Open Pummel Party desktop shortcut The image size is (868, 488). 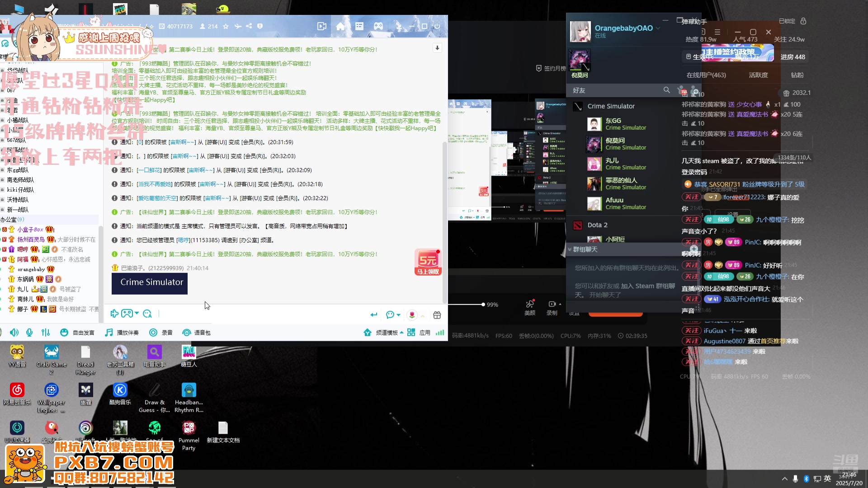(189, 436)
